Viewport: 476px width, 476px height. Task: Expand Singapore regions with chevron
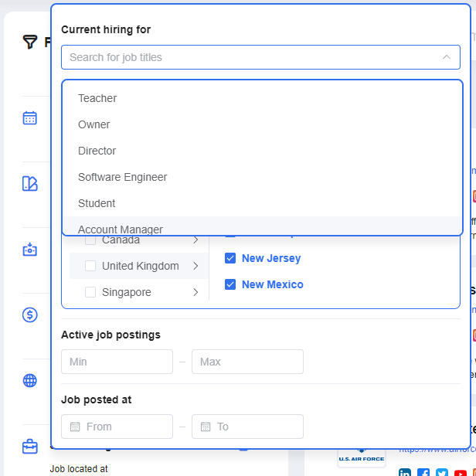[195, 292]
